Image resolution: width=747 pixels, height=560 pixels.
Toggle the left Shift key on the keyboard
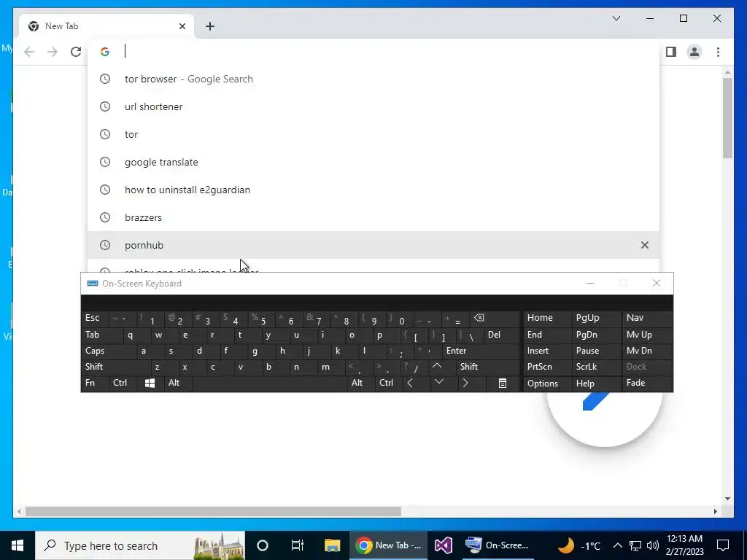pyautogui.click(x=116, y=367)
